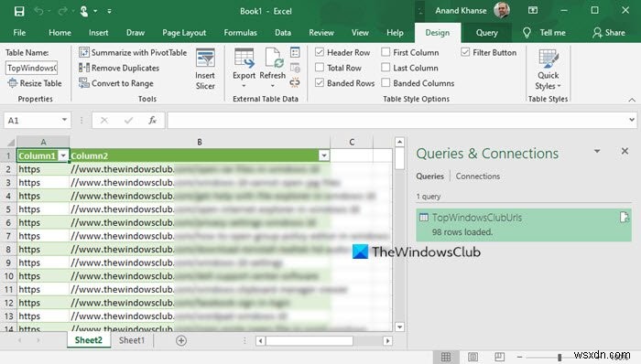The width and height of the screenshot is (641, 364).
Task: Click the Unlink table icon
Action: click(295, 83)
